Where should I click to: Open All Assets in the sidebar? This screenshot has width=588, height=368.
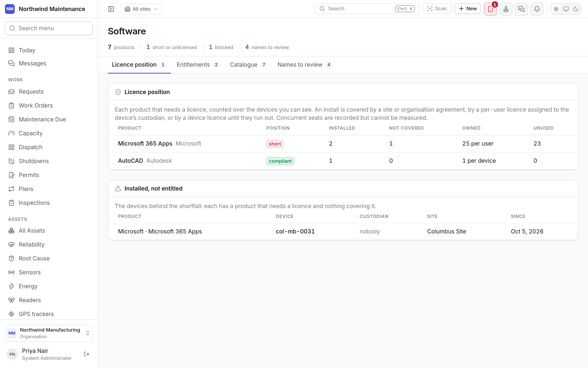click(x=49, y=230)
